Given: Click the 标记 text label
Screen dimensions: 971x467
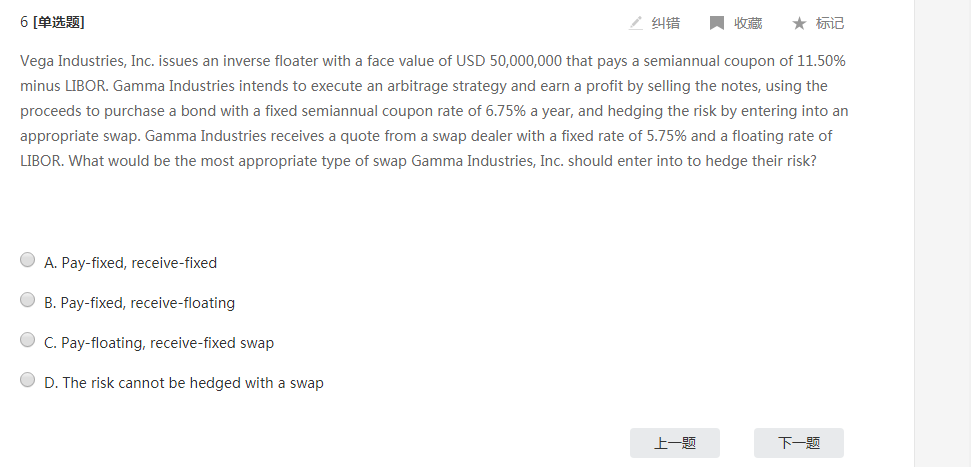Looking at the screenshot, I should (x=830, y=23).
